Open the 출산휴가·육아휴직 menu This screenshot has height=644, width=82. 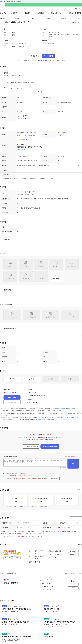[75, 13]
